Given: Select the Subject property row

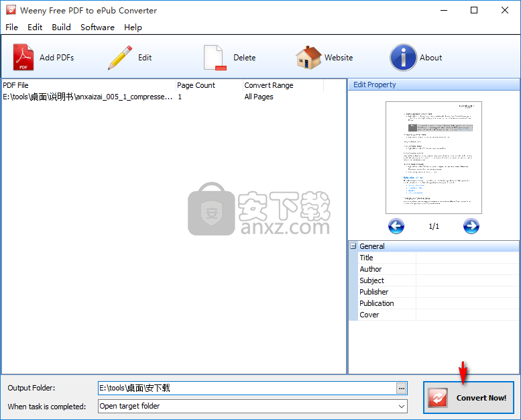Looking at the screenshot, I should click(x=439, y=280).
